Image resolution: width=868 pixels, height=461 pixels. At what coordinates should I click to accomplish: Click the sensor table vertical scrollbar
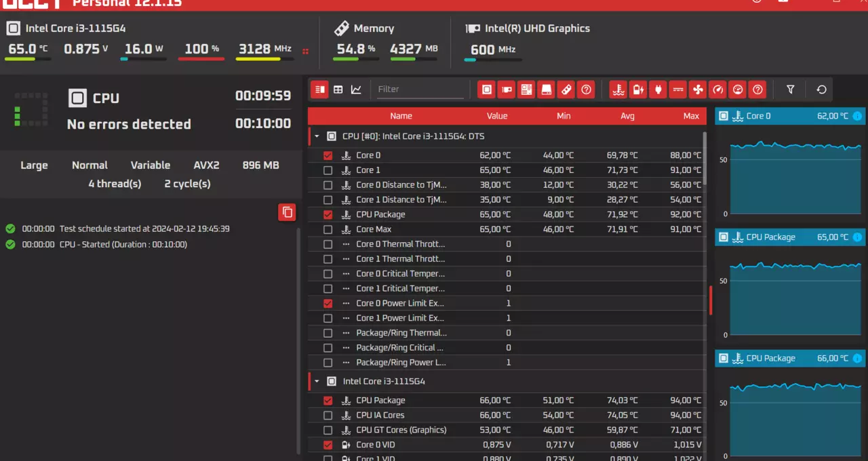[705, 157]
